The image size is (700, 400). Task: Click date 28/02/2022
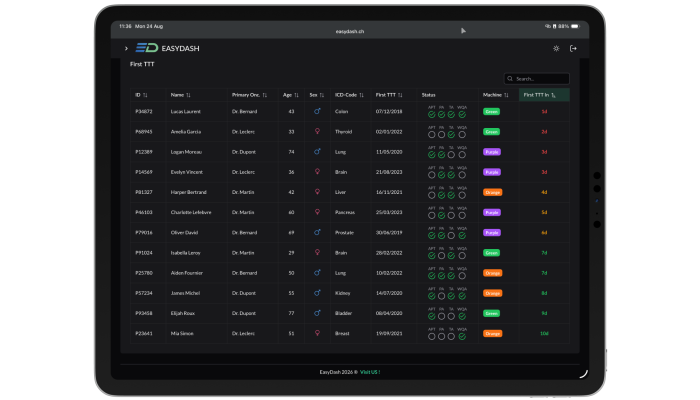point(389,253)
